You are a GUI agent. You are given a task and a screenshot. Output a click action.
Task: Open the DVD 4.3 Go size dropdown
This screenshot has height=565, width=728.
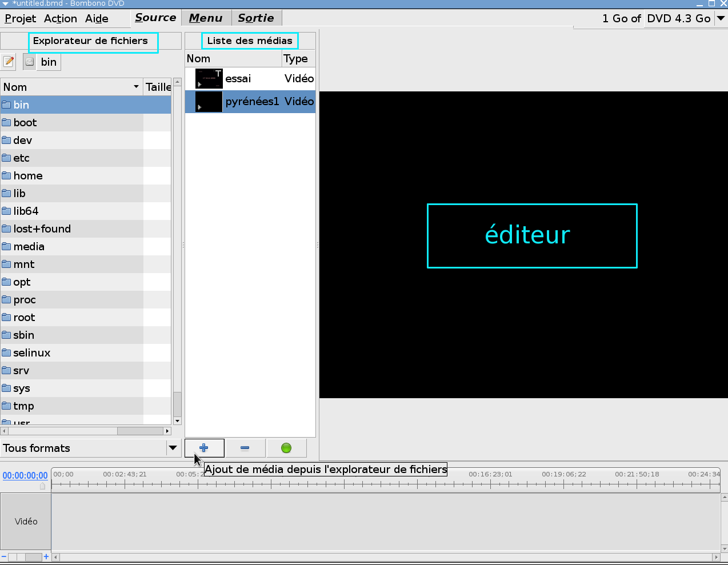(x=721, y=18)
